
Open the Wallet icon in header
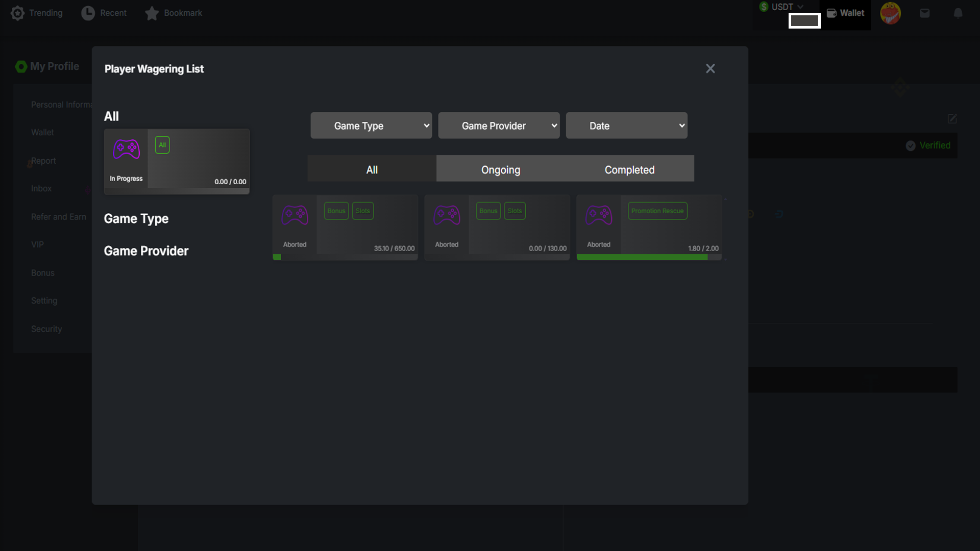click(x=831, y=13)
